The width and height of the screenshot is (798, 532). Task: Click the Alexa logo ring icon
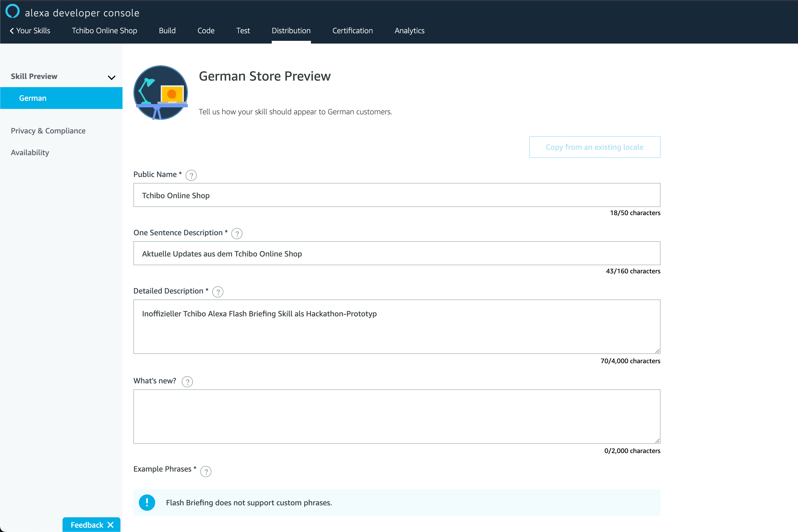[x=13, y=11]
